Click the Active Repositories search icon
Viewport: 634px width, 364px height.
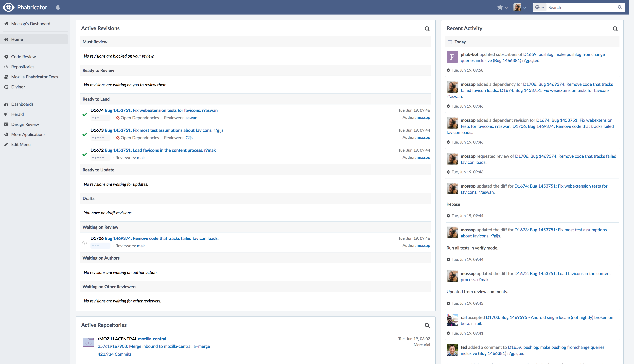427,325
